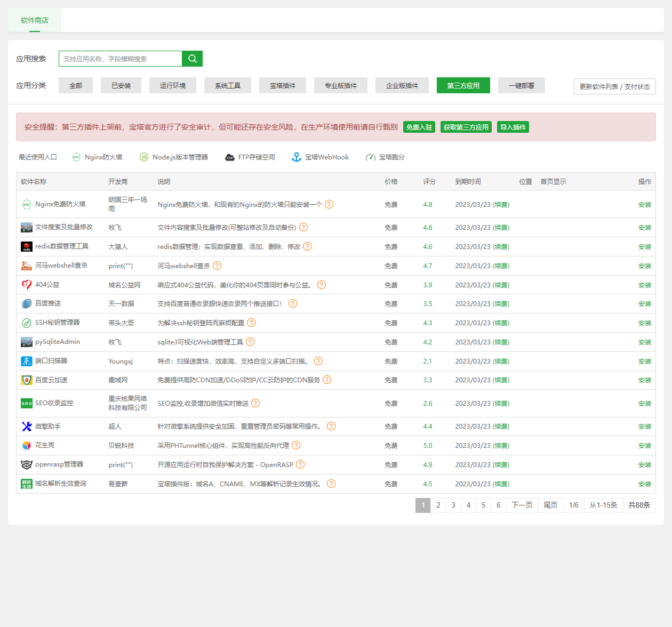Open FTP存储空间 cloud icon shortcut
Screen dimensions: 672x627
pyautogui.click(x=230, y=157)
